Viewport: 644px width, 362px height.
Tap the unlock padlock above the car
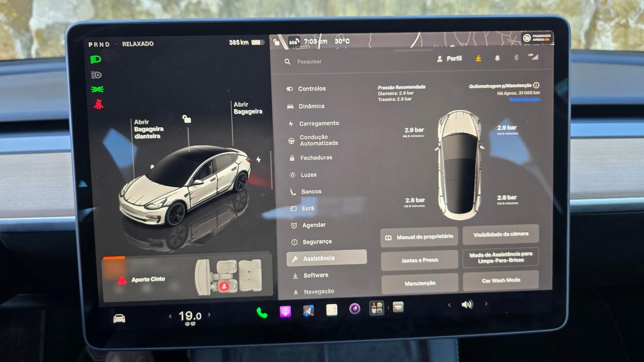[186, 119]
